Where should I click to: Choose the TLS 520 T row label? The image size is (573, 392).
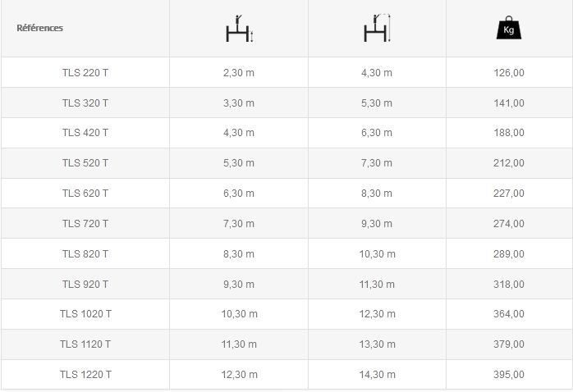(x=85, y=163)
